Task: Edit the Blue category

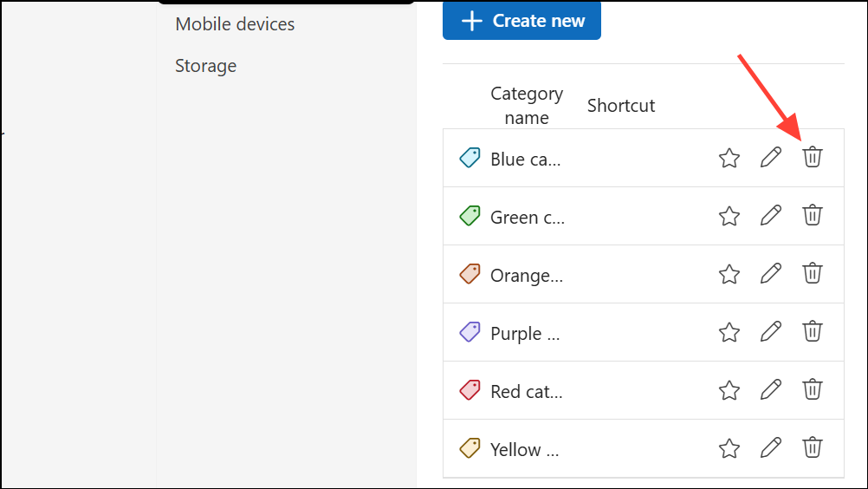Action: (770, 158)
